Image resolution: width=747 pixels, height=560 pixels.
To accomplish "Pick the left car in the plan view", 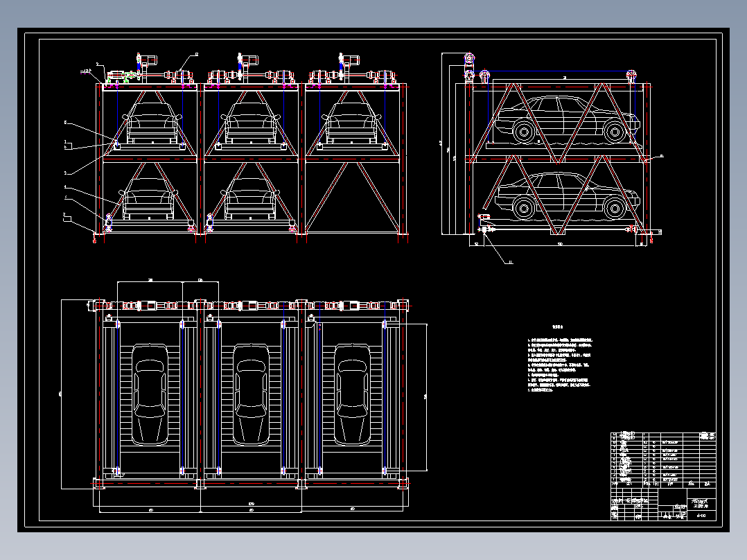I will coord(150,394).
